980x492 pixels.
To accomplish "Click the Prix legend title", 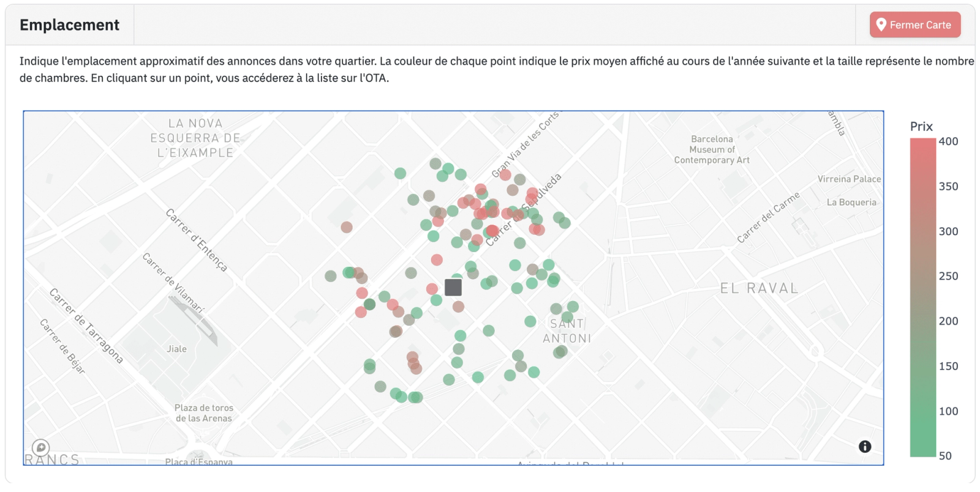I will (x=921, y=127).
